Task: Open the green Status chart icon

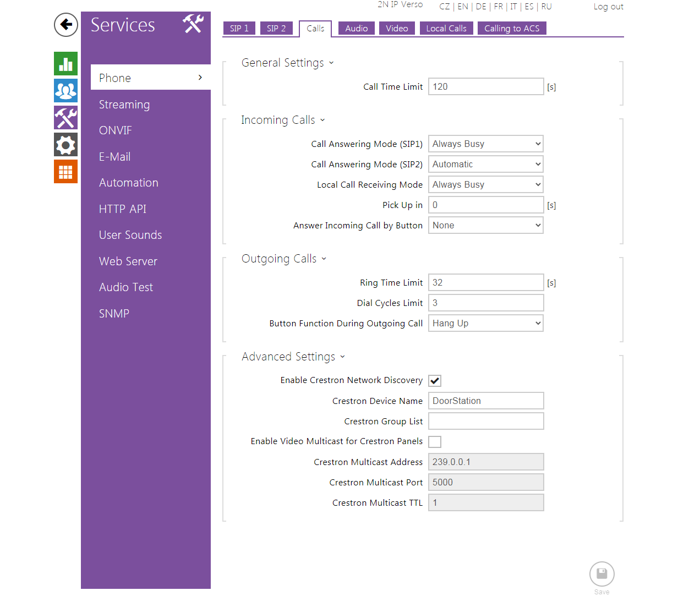Action: click(x=65, y=64)
